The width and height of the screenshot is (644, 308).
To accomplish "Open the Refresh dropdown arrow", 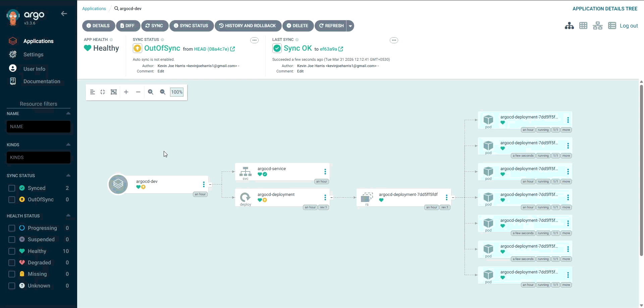I will pos(350,26).
